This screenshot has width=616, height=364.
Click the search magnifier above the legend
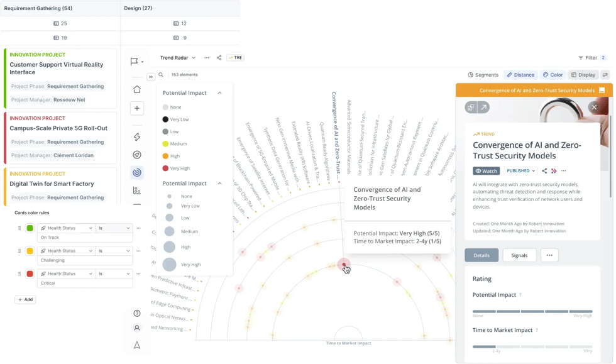(x=161, y=75)
